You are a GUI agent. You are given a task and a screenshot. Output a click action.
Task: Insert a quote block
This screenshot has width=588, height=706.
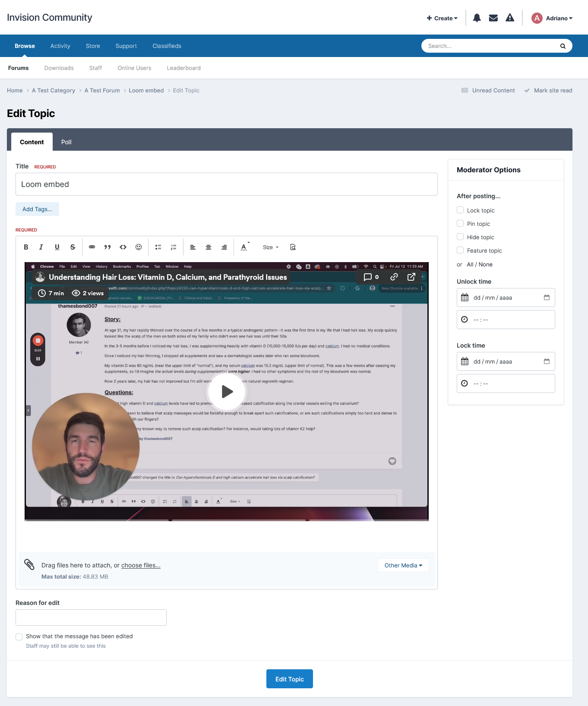107,247
